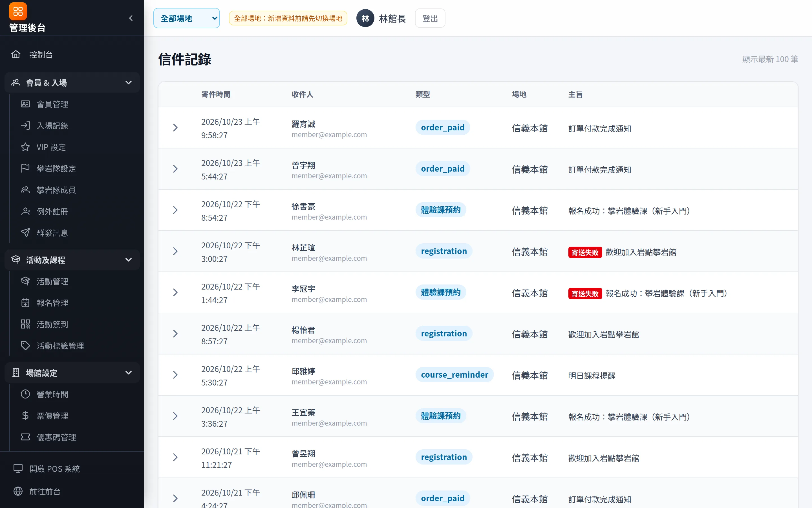Collapse the 活動及課程 section
The height and width of the screenshot is (508, 812).
72,260
